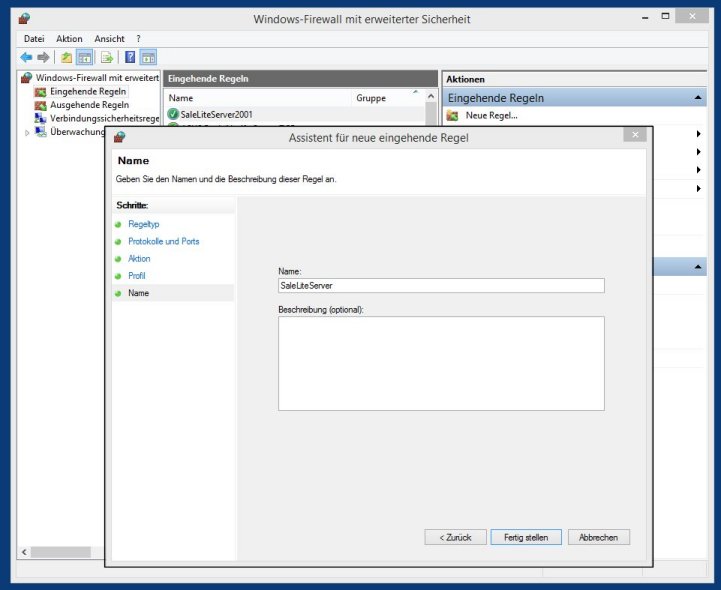Open the Datei menu
The height and width of the screenshot is (590, 721).
point(34,38)
